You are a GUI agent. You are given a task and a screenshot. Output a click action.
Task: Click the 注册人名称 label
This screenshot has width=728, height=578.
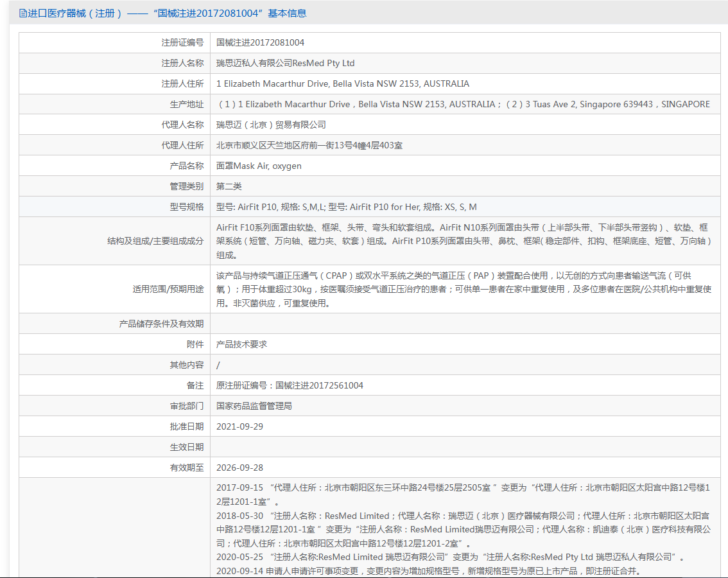click(182, 63)
